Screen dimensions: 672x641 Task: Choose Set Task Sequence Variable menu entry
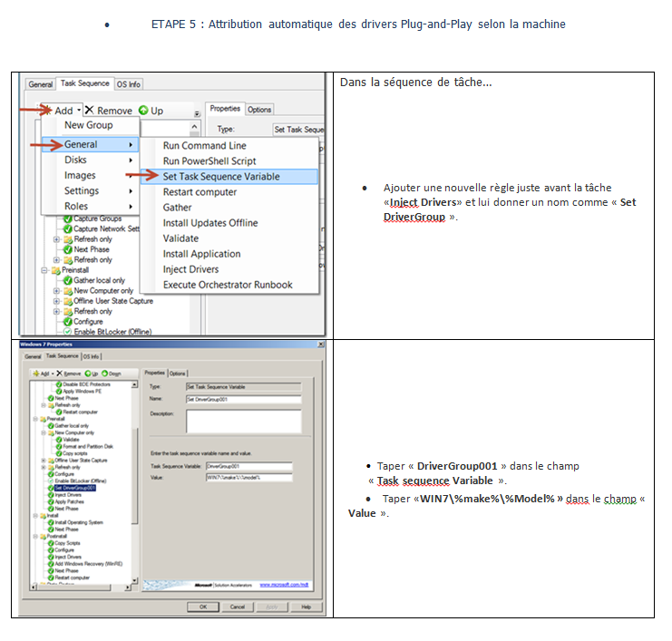pyautogui.click(x=229, y=177)
